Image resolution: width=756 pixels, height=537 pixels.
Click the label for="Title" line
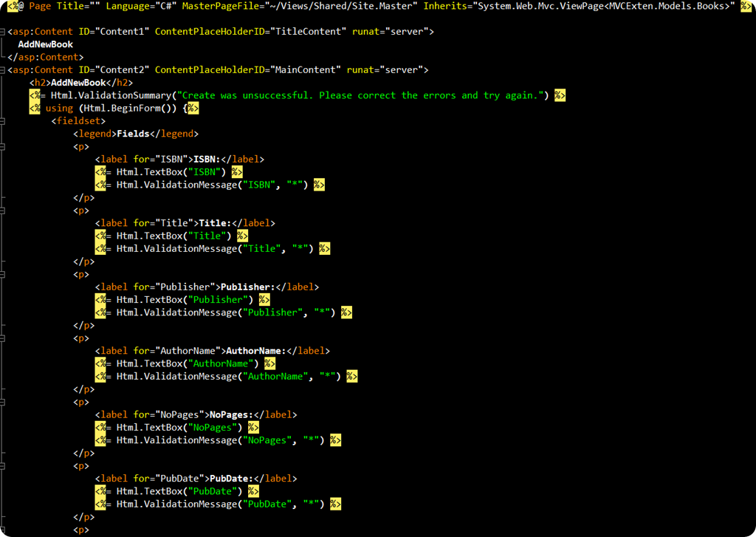pyautogui.click(x=185, y=223)
